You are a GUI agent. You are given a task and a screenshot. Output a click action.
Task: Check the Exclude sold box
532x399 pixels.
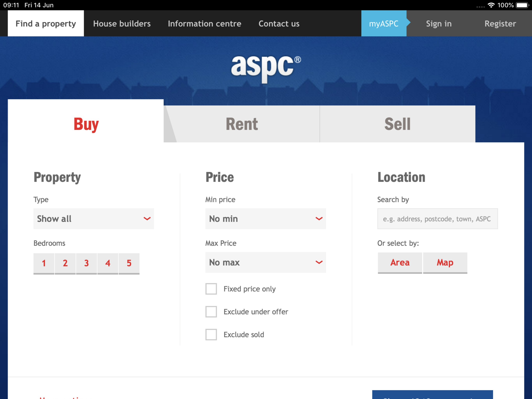(211, 335)
